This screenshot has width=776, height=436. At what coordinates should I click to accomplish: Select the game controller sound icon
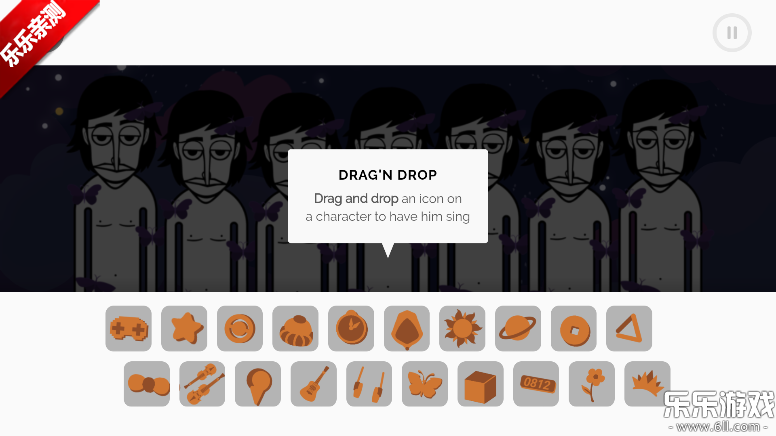point(128,329)
